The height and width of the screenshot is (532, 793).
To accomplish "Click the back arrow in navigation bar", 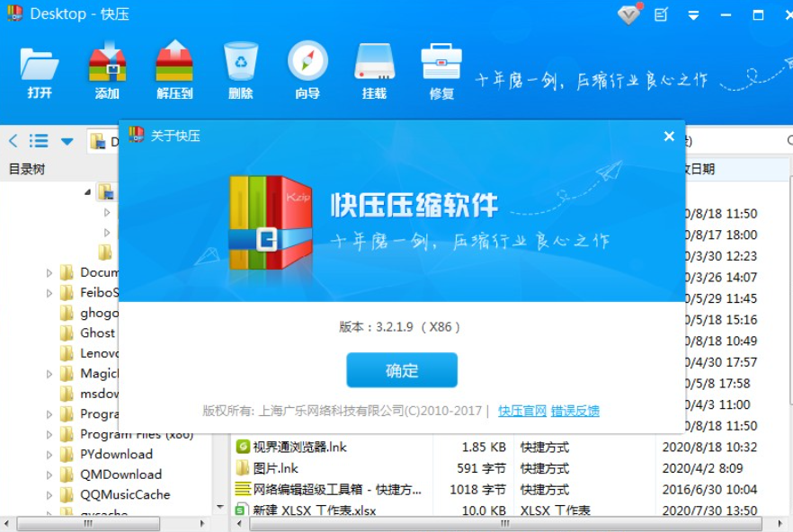I will click(x=13, y=140).
